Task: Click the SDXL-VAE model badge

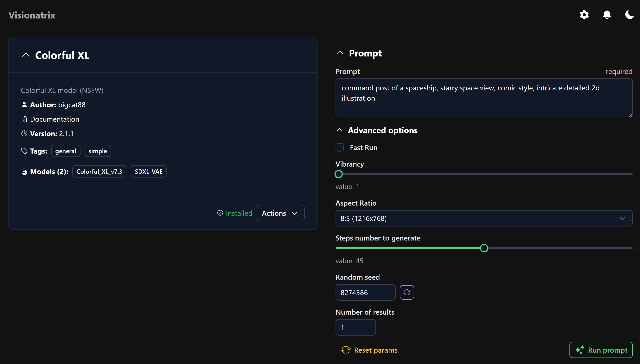Action: [149, 171]
